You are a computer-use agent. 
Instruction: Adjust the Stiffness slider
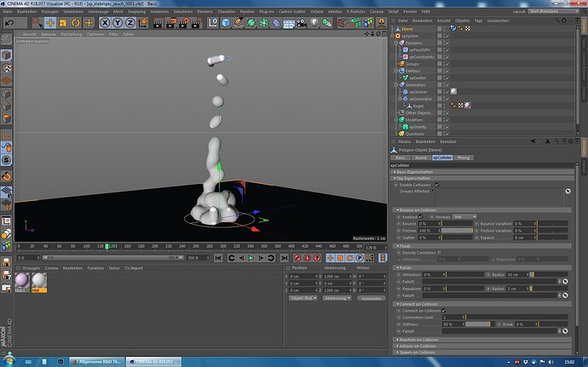point(478,324)
